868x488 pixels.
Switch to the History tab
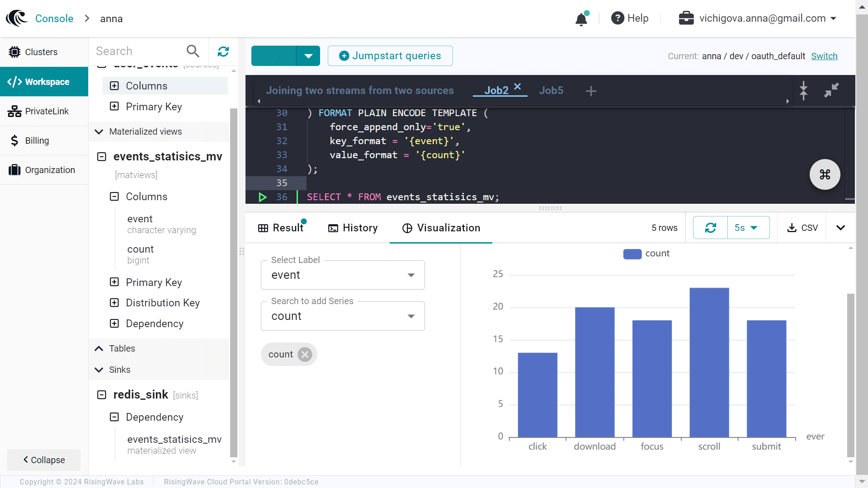click(x=353, y=228)
